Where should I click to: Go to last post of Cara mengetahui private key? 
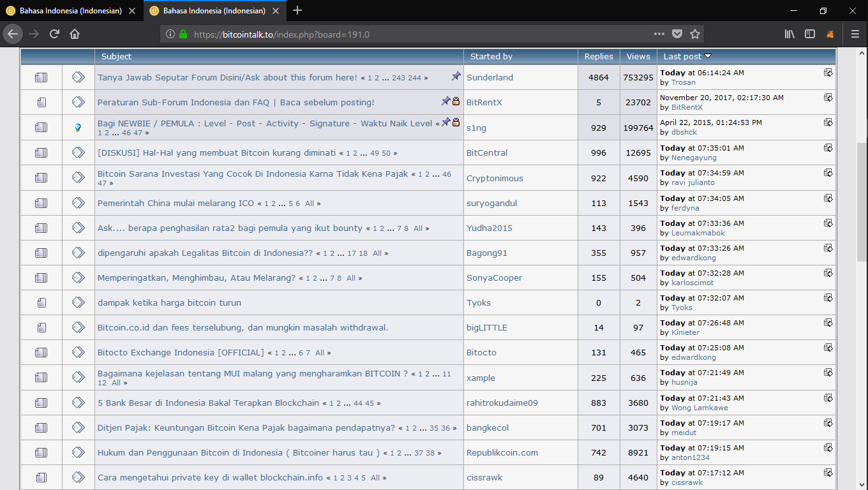[x=828, y=472]
